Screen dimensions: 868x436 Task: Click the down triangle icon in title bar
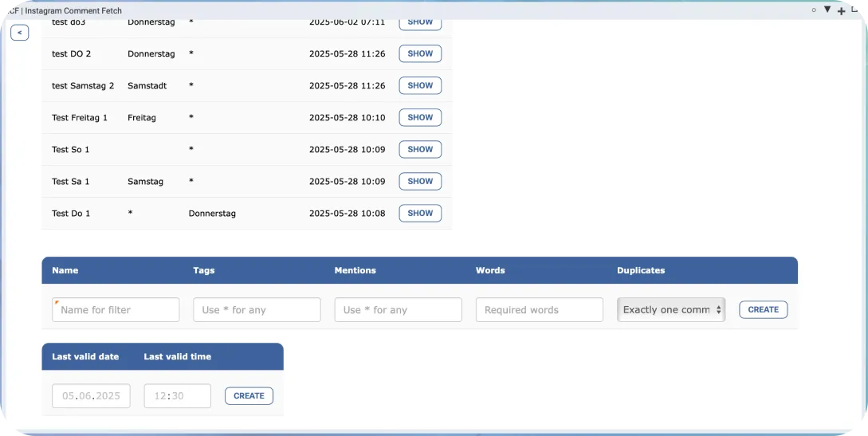827,10
